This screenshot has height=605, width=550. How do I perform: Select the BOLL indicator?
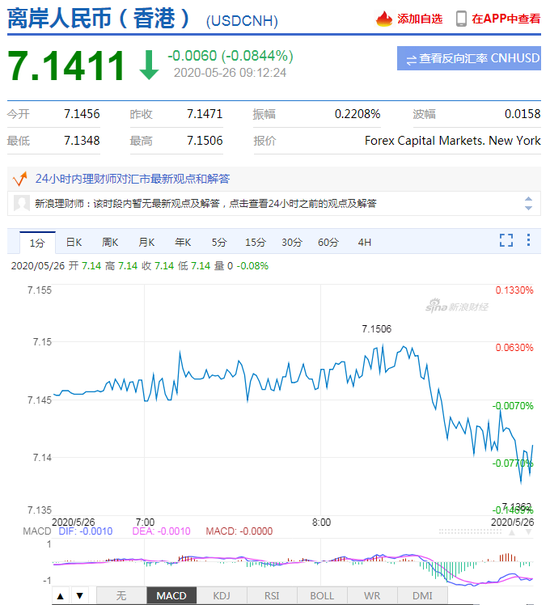point(322,596)
